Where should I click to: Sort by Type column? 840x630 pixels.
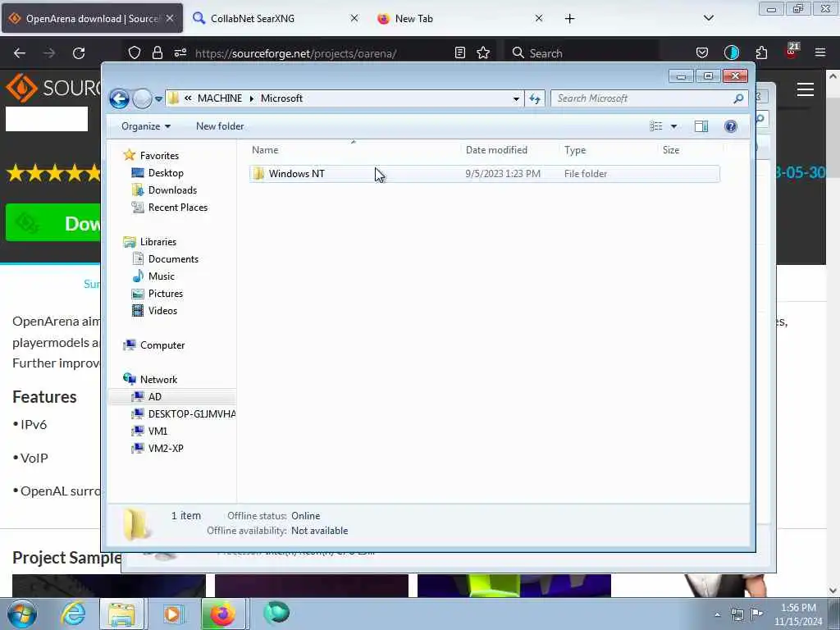(608, 150)
